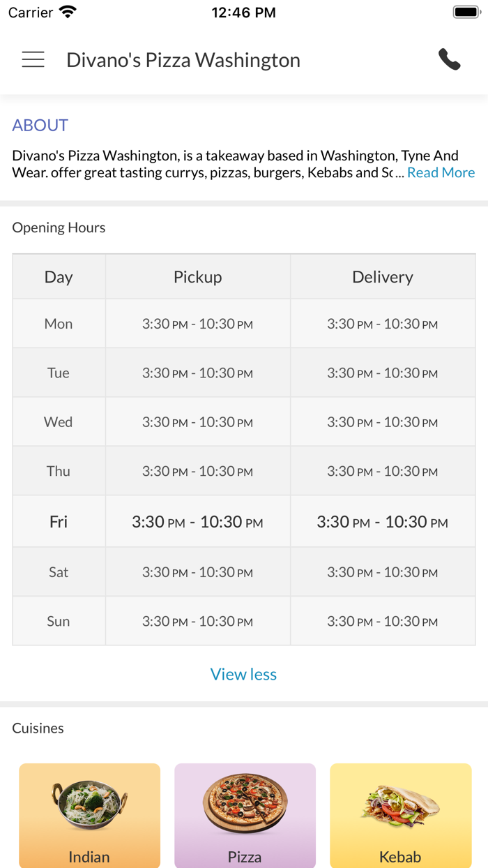Tap the battery status icon
This screenshot has width=488, height=868.
pos(464,12)
